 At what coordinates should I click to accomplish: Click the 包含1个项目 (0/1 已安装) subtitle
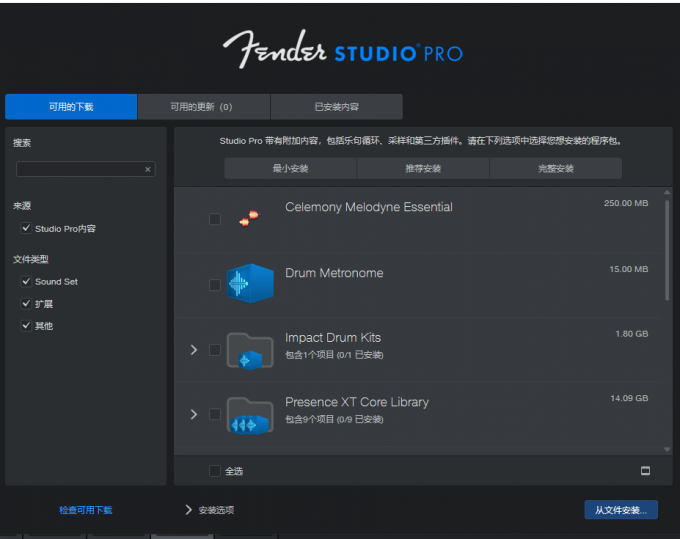coord(334,355)
